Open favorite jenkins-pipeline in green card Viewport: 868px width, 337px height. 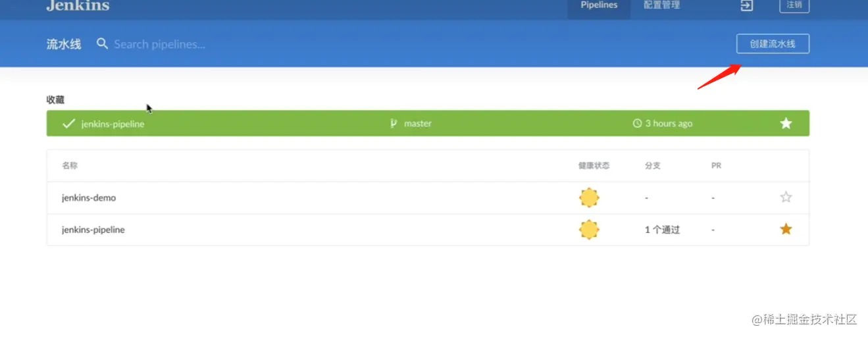point(113,124)
